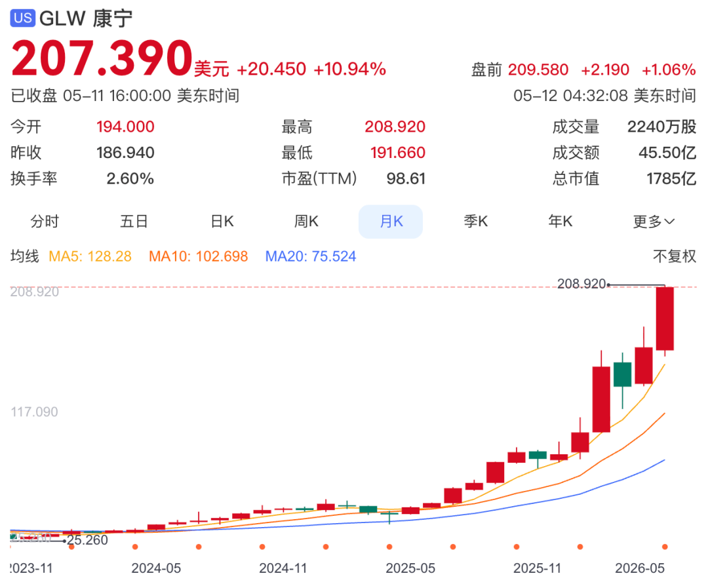Click the 117.090 price axis label

(34, 412)
